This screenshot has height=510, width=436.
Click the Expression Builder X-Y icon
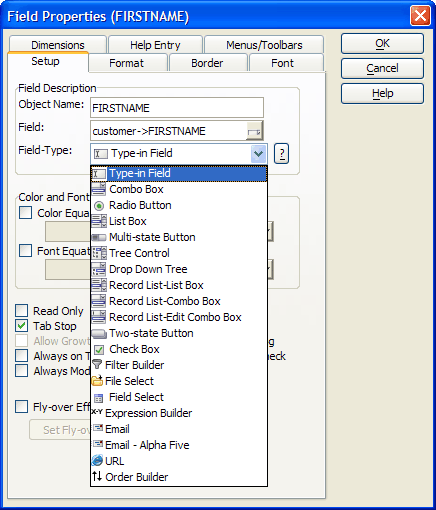[97, 412]
